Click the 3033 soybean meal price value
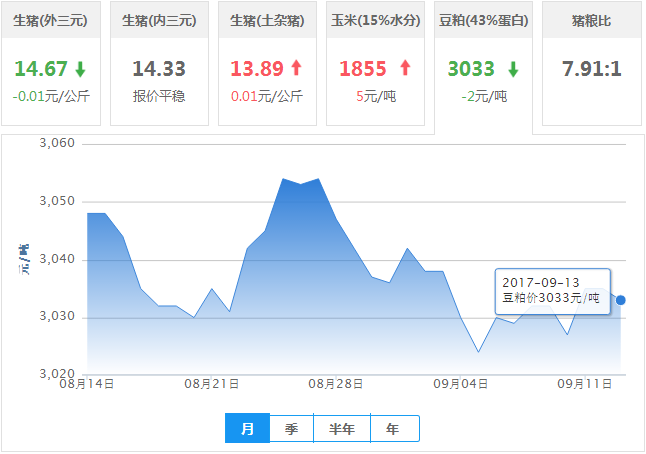 [471, 69]
